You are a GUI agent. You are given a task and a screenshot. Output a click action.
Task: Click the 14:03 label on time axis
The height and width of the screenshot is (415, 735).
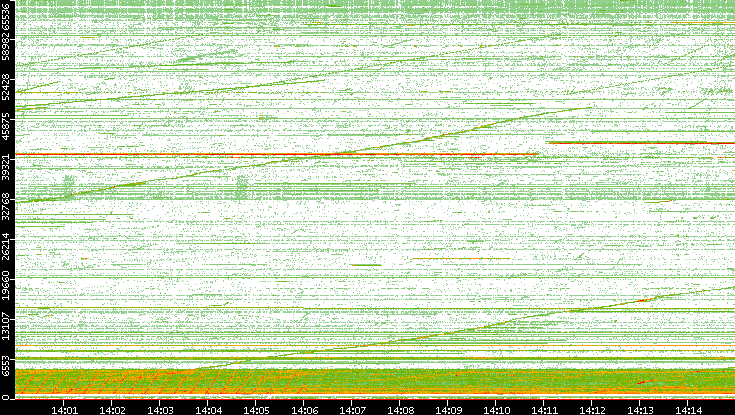160,410
